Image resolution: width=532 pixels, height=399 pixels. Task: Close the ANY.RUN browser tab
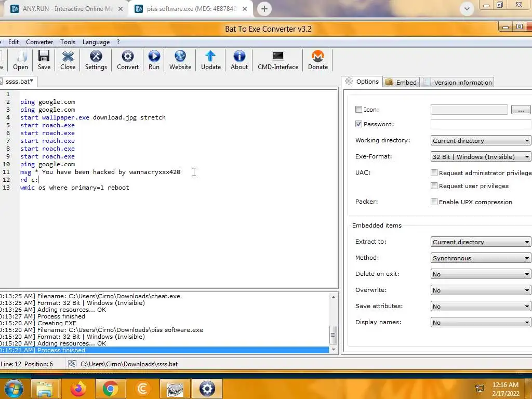pos(121,9)
